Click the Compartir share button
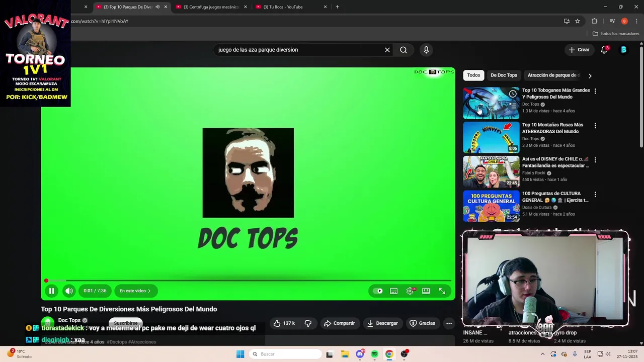The image size is (644, 362). click(x=339, y=323)
